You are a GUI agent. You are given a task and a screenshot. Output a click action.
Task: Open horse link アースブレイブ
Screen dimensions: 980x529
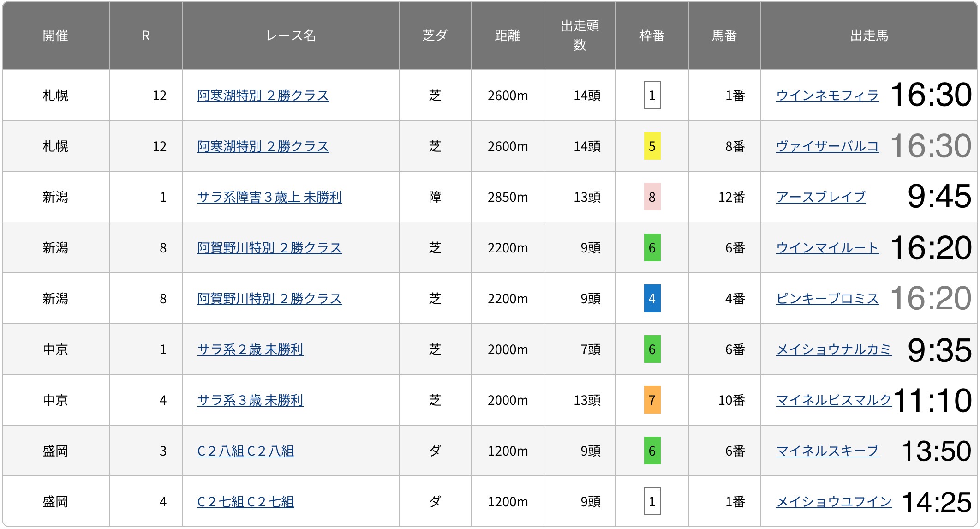tap(820, 197)
